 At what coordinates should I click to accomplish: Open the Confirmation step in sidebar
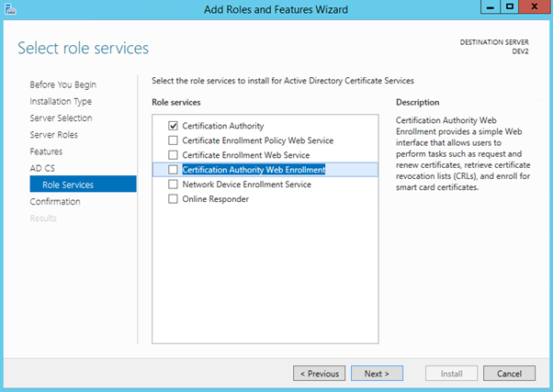click(x=54, y=201)
